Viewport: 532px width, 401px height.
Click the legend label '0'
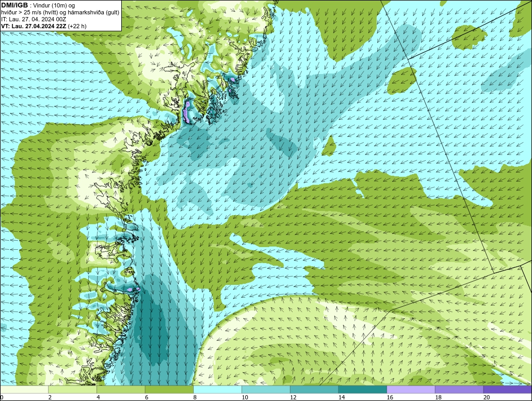coord(2,397)
